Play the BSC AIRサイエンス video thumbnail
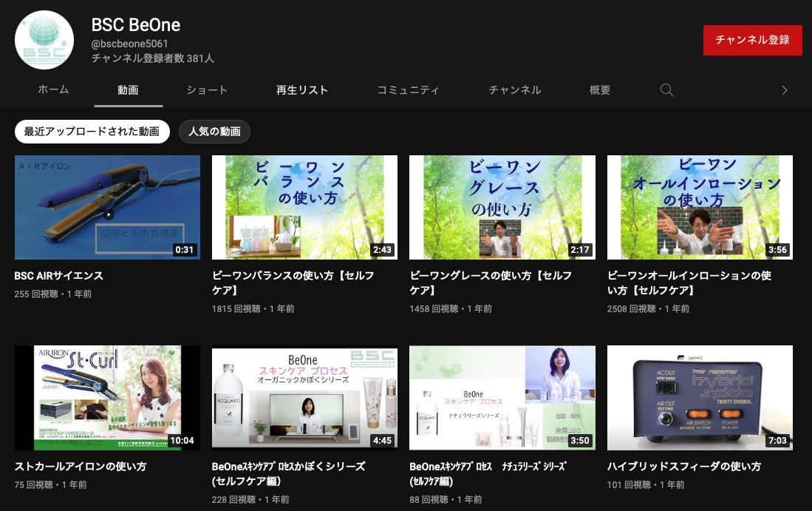This screenshot has width=812, height=511. tap(107, 207)
